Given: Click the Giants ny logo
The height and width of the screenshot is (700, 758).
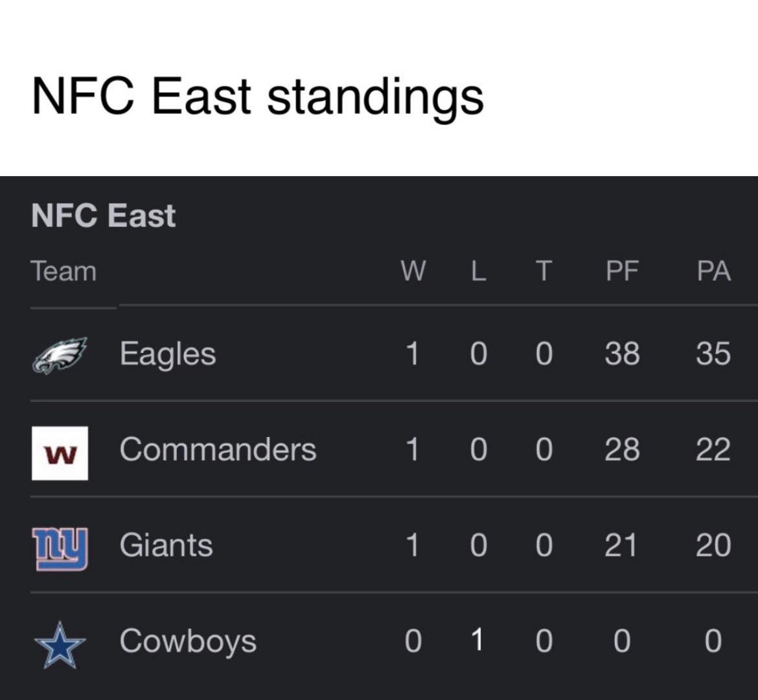Looking at the screenshot, I should [x=60, y=548].
